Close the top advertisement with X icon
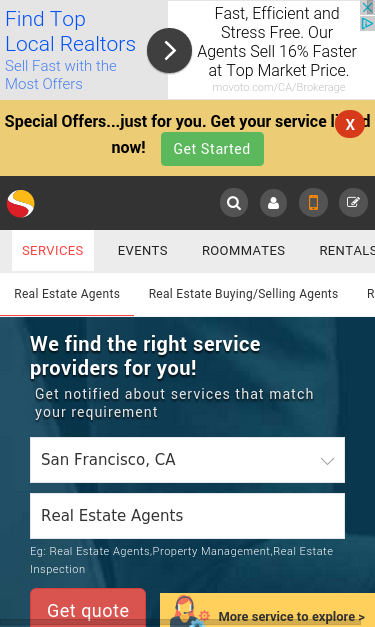375x627 pixels. point(367,8)
